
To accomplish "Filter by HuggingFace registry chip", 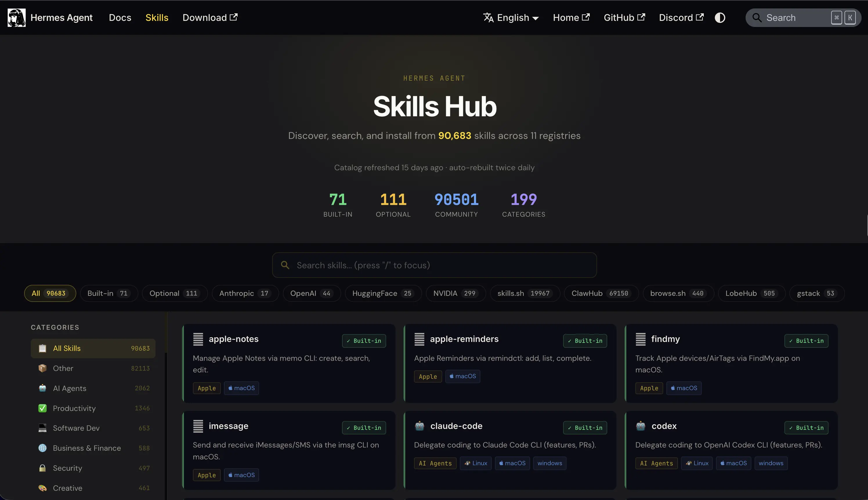I will click(383, 294).
